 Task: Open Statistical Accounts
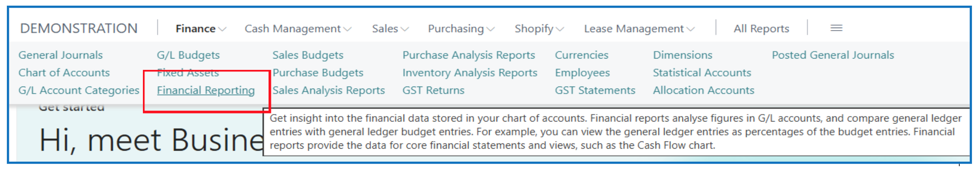point(702,73)
